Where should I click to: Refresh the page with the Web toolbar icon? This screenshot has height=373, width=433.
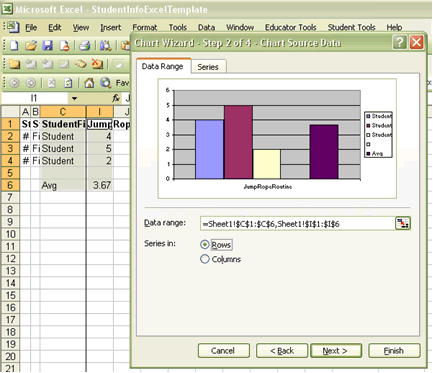point(68,82)
